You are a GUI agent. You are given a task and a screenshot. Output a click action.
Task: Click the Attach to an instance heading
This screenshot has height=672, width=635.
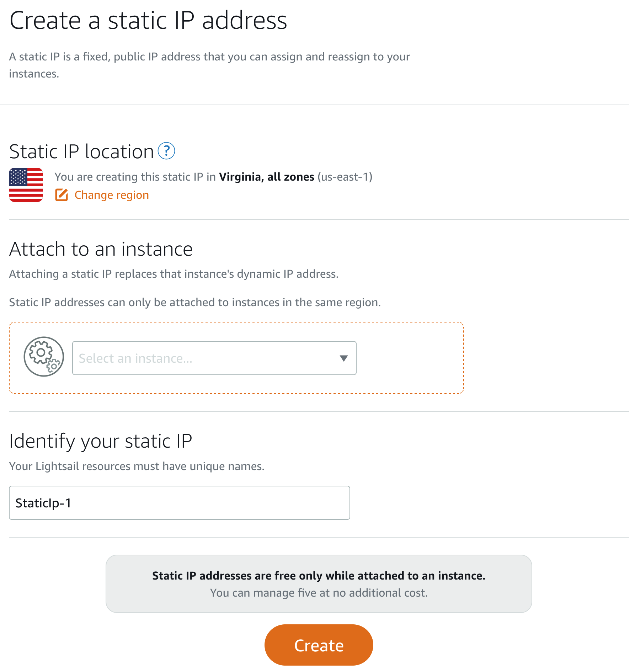pyautogui.click(x=101, y=249)
